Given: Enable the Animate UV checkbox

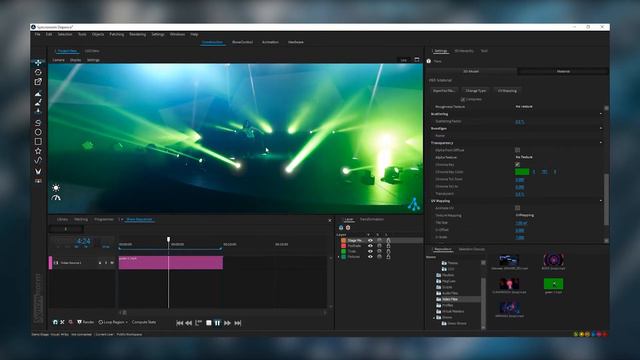Looking at the screenshot, I should 517,208.
